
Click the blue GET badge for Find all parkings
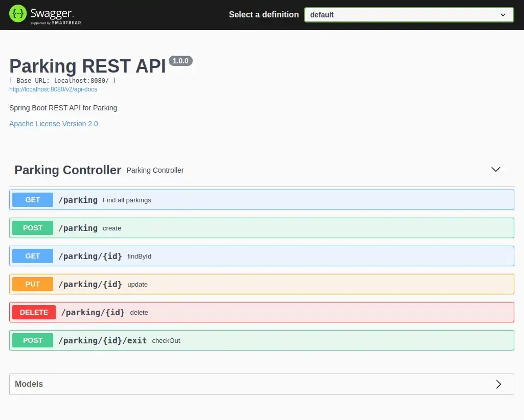33,200
